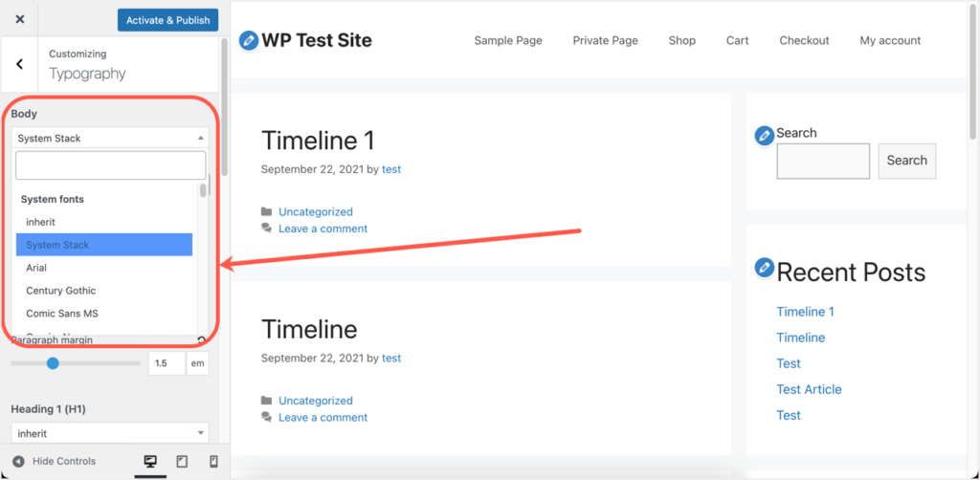Reset paragraph margin with the reset icon
Screen dimensions: 980x480
(201, 340)
